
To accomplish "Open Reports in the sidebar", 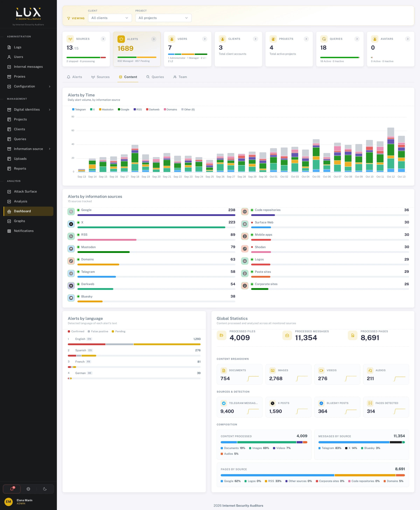I will click(x=28, y=169).
